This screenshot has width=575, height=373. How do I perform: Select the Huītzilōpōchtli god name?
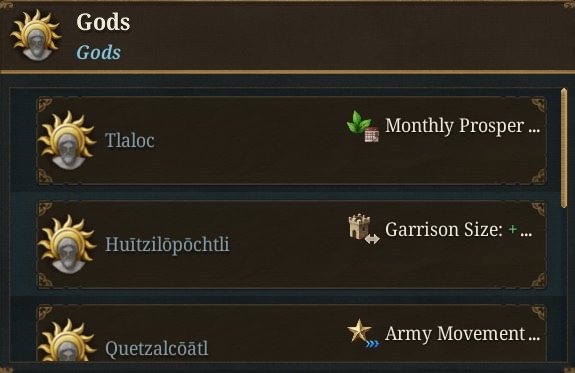pyautogui.click(x=167, y=245)
